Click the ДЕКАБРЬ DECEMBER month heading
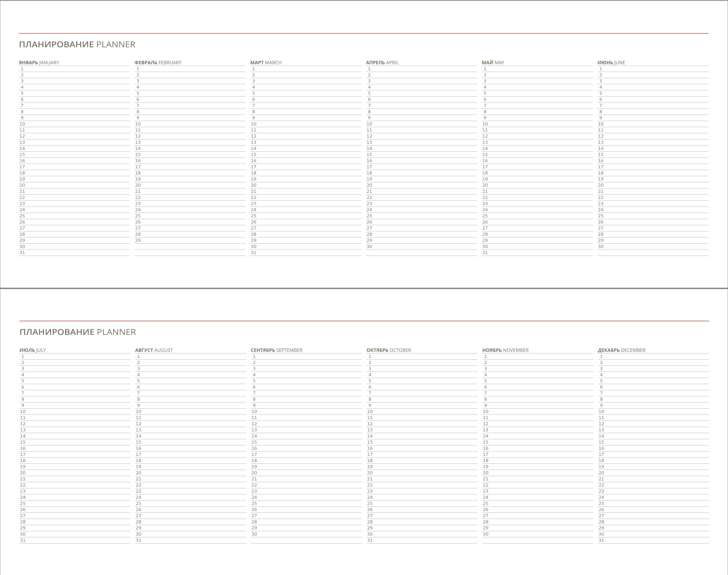The height and width of the screenshot is (575, 728). click(x=622, y=350)
